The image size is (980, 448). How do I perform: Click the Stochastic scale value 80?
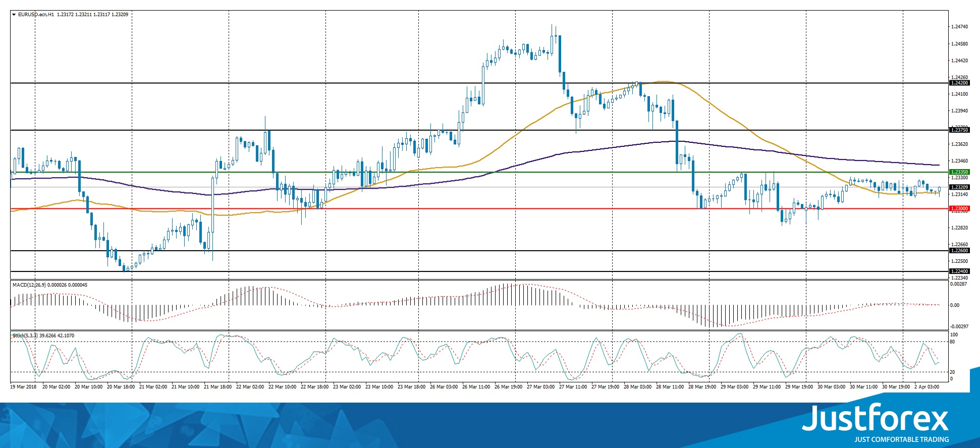(952, 342)
